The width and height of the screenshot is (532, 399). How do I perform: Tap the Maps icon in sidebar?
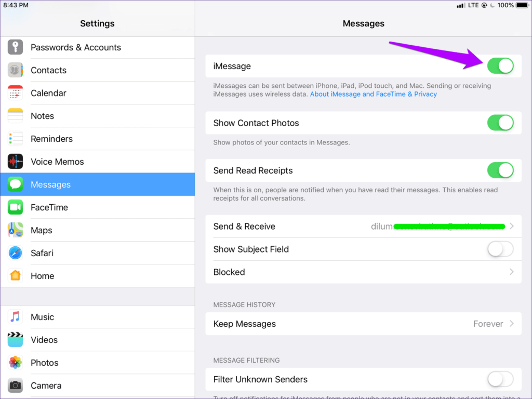point(15,230)
